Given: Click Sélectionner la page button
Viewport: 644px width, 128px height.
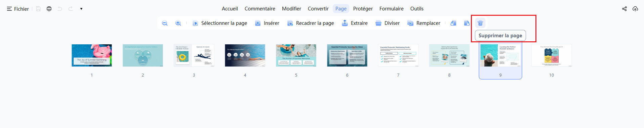Looking at the screenshot, I should pos(220,23).
